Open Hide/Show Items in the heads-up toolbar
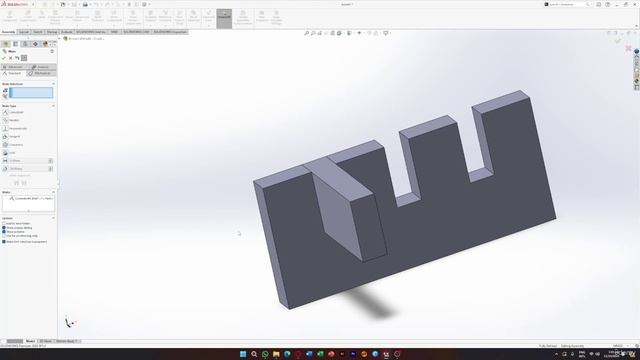 360,33
